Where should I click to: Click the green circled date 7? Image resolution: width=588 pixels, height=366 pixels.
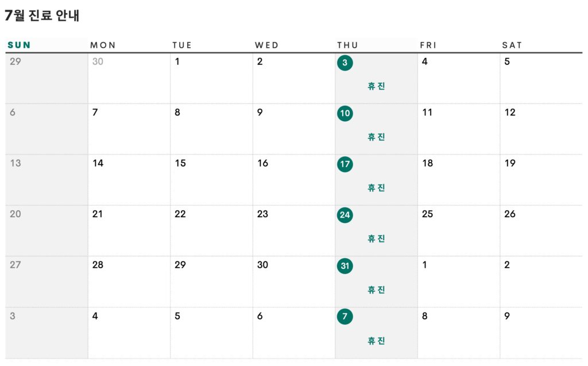point(345,317)
